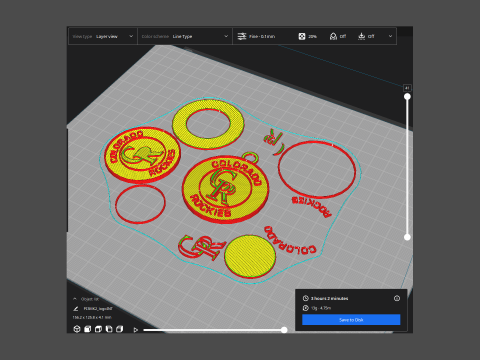This screenshot has height=360, width=480.
Task: Click the path slider handle at bottom
Action: click(x=284, y=330)
